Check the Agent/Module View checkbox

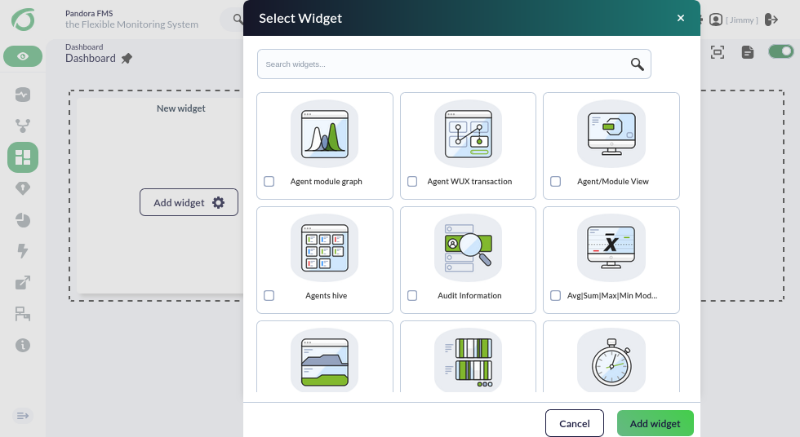556,181
